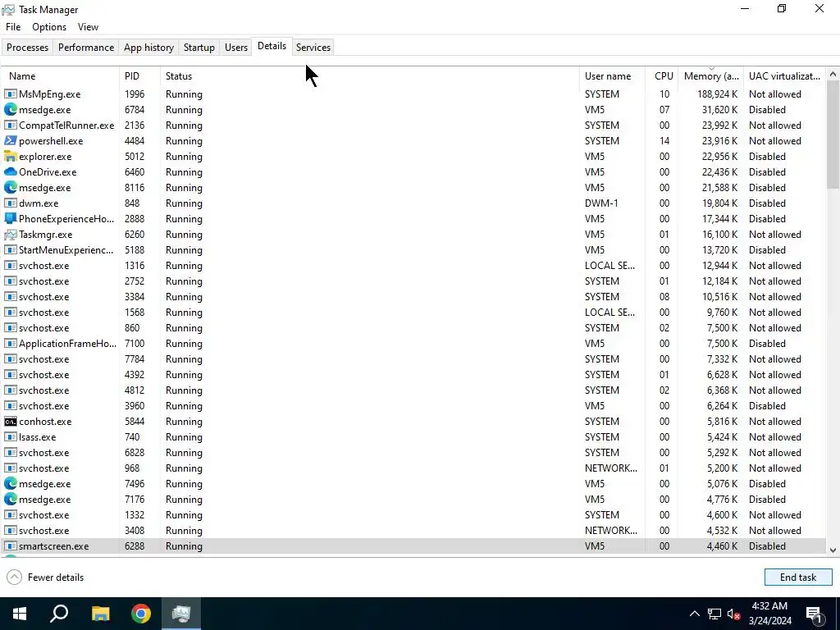Click memory value 23,992 K
Screen dimensions: 840x630
(x=719, y=126)
